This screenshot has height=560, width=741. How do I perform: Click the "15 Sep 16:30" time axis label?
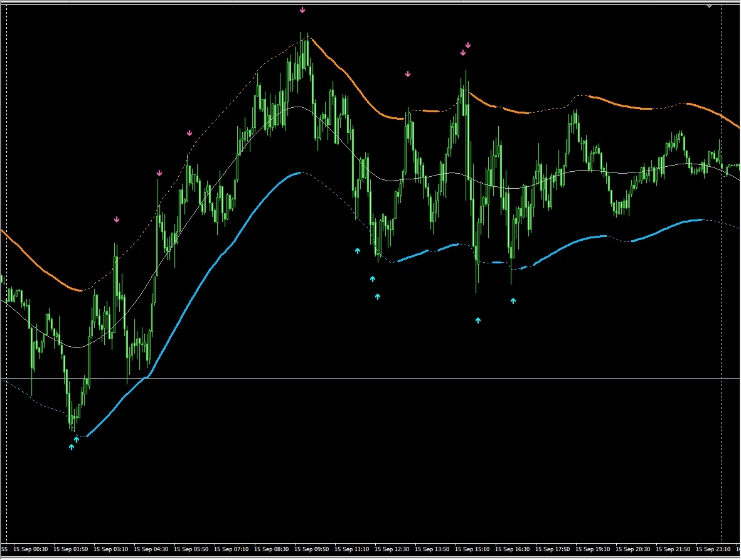pos(514,549)
